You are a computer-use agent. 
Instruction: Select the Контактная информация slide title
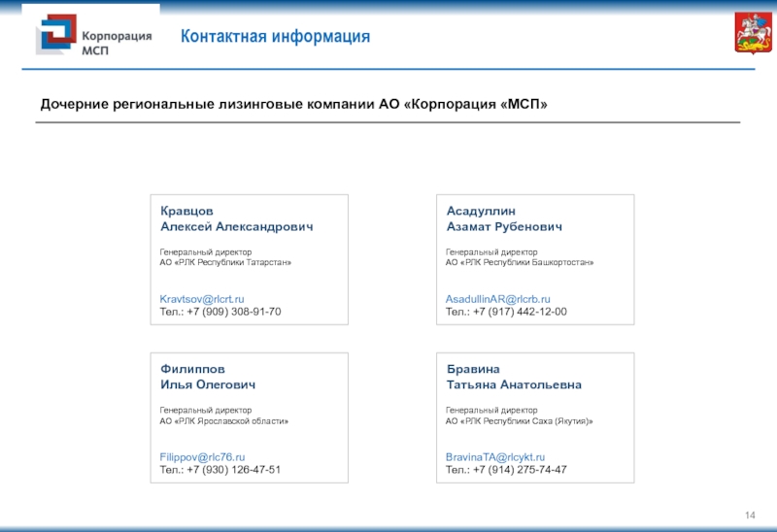276,37
